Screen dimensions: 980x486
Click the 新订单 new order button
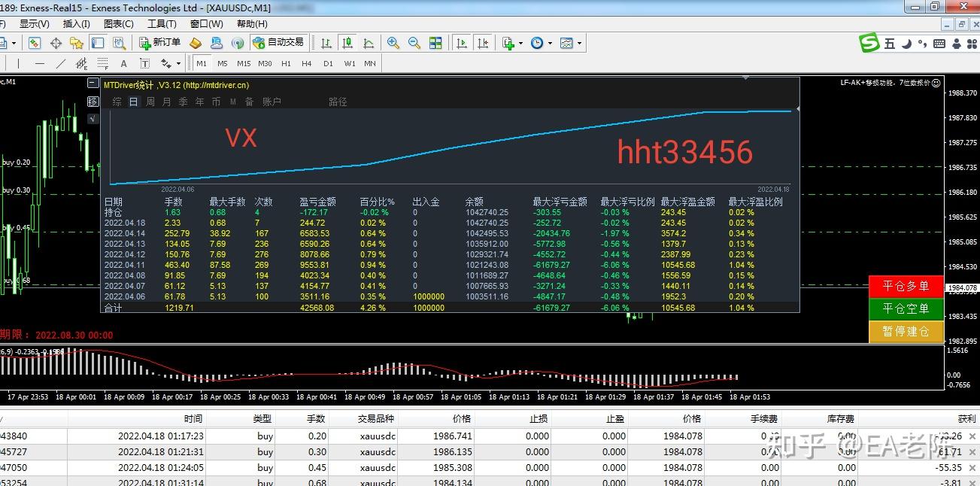[x=160, y=43]
